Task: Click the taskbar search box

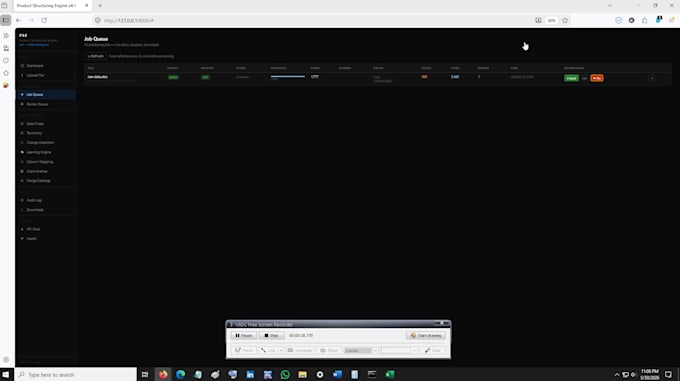Action: 76,374
